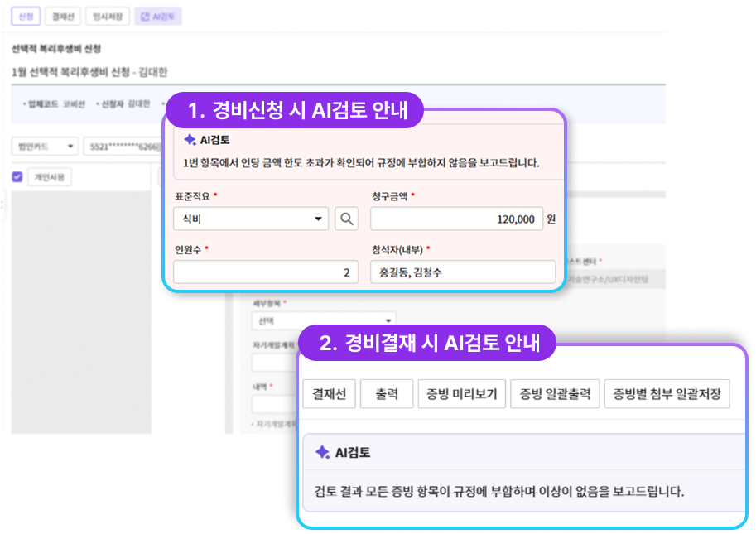Click the 출력 print button

point(386,394)
